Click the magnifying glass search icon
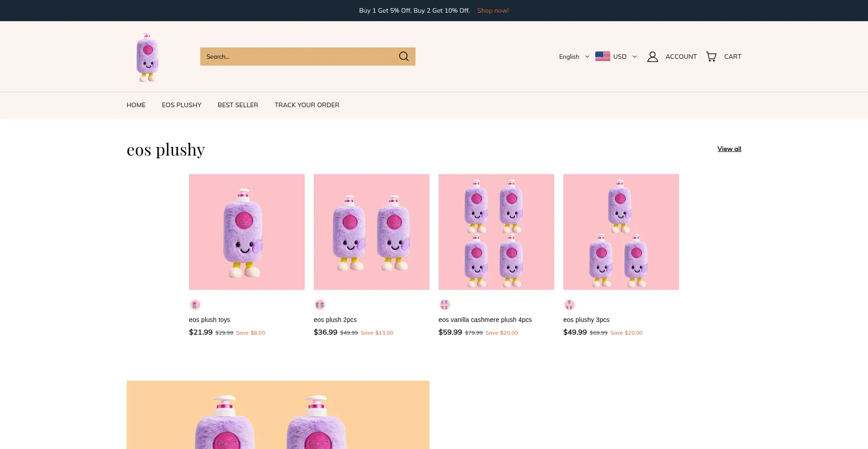The height and width of the screenshot is (449, 868). pos(404,57)
